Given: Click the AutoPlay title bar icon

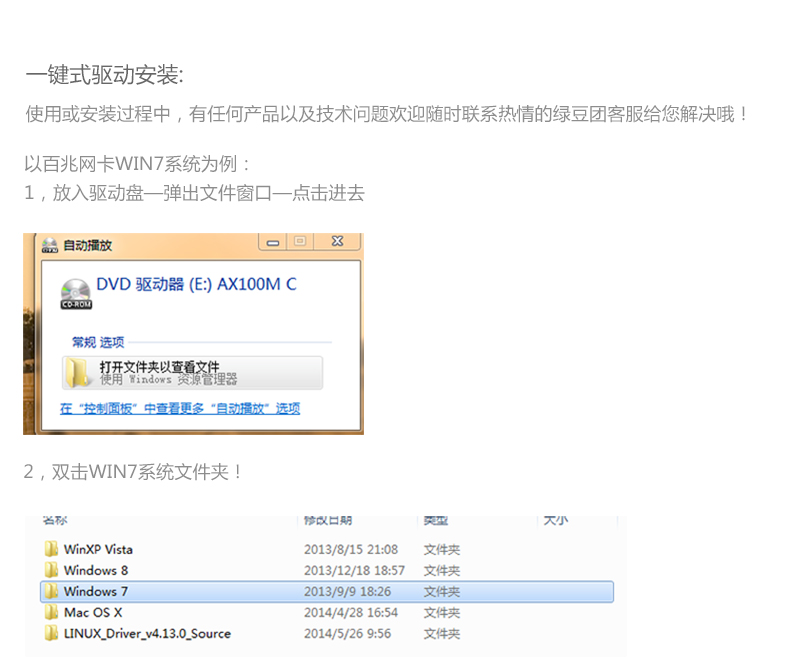Looking at the screenshot, I should click(50, 245).
